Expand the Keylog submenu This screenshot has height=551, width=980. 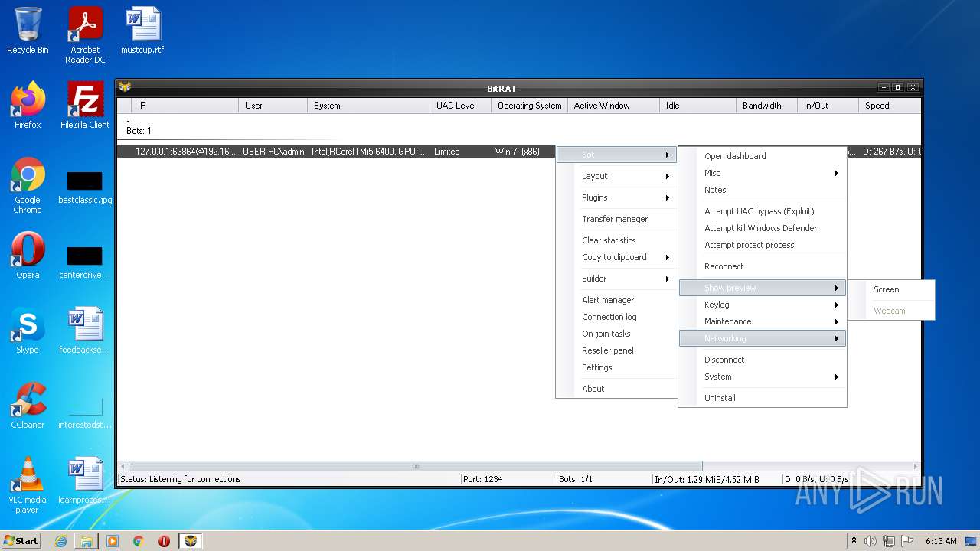(763, 305)
